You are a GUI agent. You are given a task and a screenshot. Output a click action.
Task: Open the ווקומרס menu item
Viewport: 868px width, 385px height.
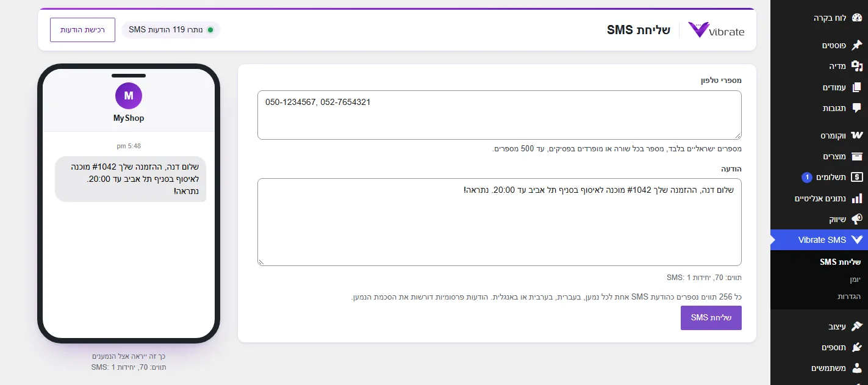(833, 135)
